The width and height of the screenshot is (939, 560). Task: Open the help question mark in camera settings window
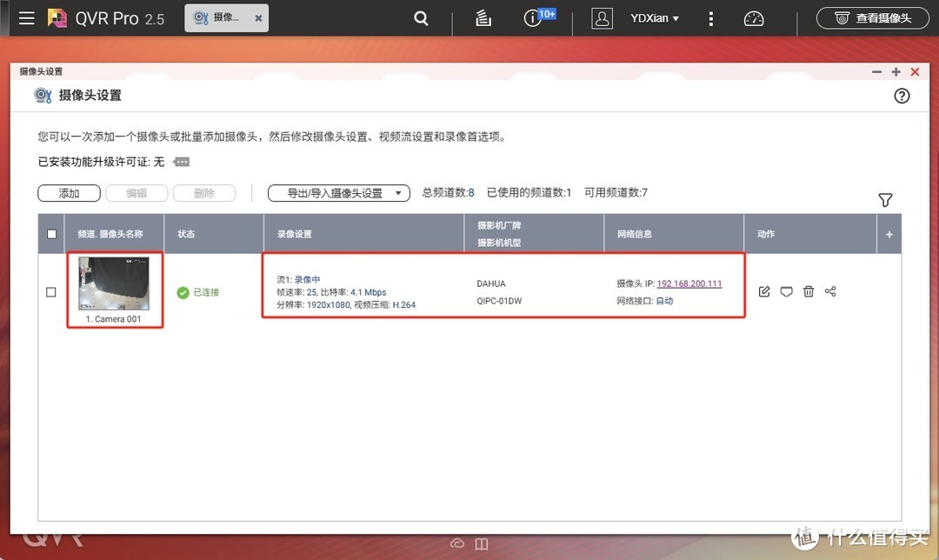(x=902, y=96)
